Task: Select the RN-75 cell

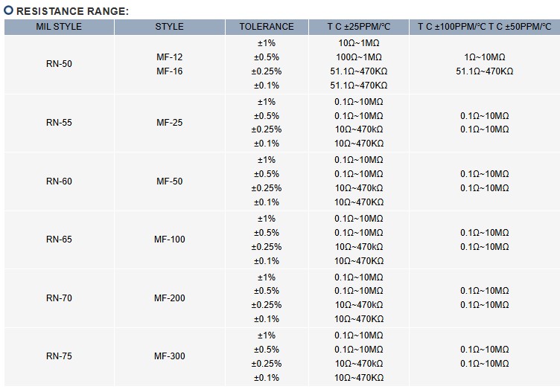Action: click(59, 356)
